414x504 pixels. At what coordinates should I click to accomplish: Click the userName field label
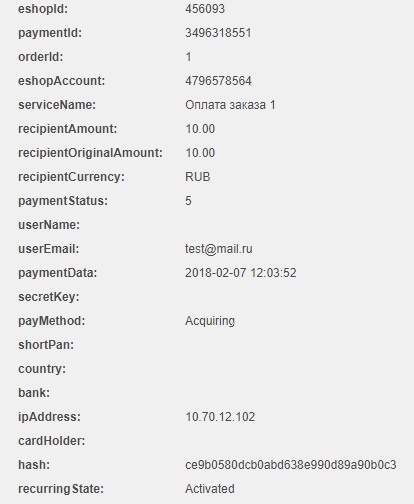pos(49,225)
